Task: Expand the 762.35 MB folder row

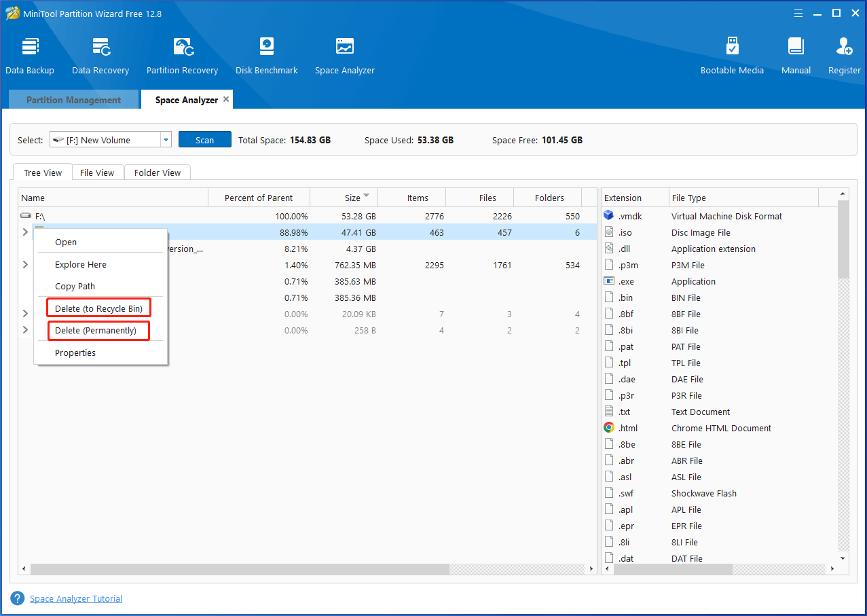Action: (26, 265)
